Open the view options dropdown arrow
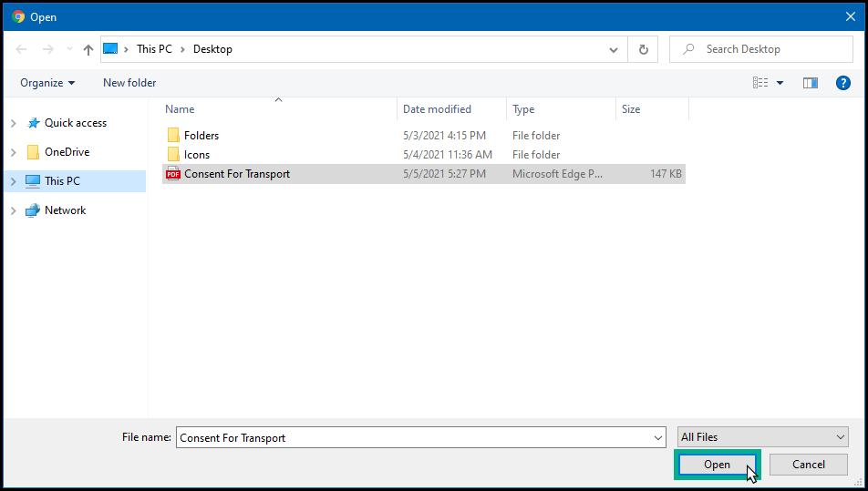This screenshot has height=491, width=868. tap(780, 83)
